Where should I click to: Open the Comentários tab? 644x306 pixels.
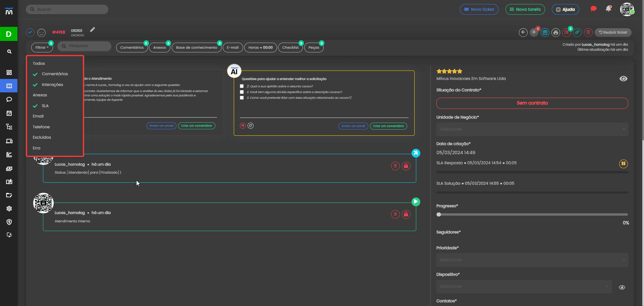(132, 48)
